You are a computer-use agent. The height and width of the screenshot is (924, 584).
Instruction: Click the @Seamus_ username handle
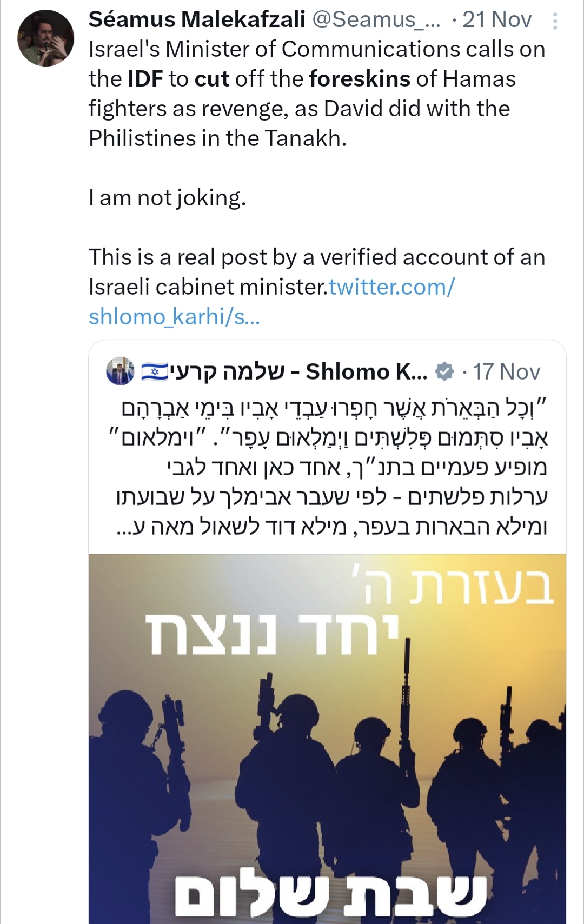click(x=376, y=20)
